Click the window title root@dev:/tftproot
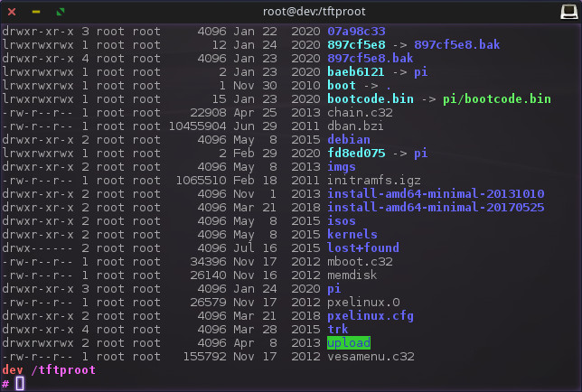The height and width of the screenshot is (392, 582). point(314,12)
